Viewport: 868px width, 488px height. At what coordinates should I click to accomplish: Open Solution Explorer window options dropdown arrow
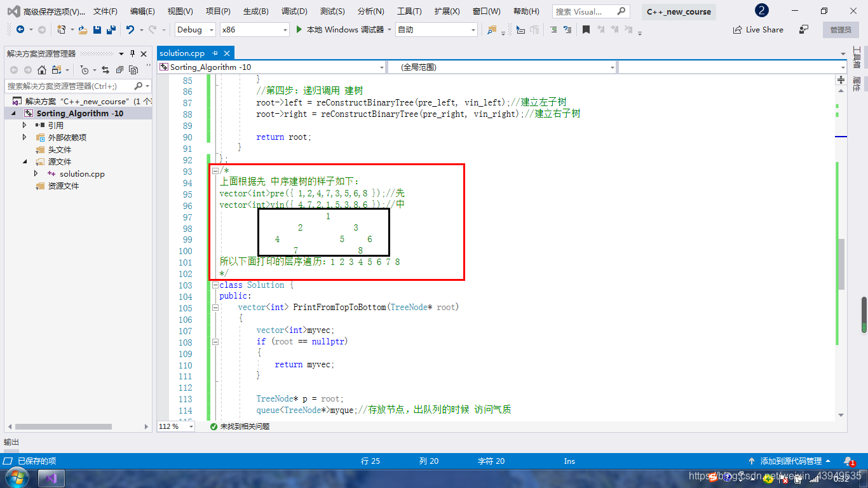click(x=123, y=54)
